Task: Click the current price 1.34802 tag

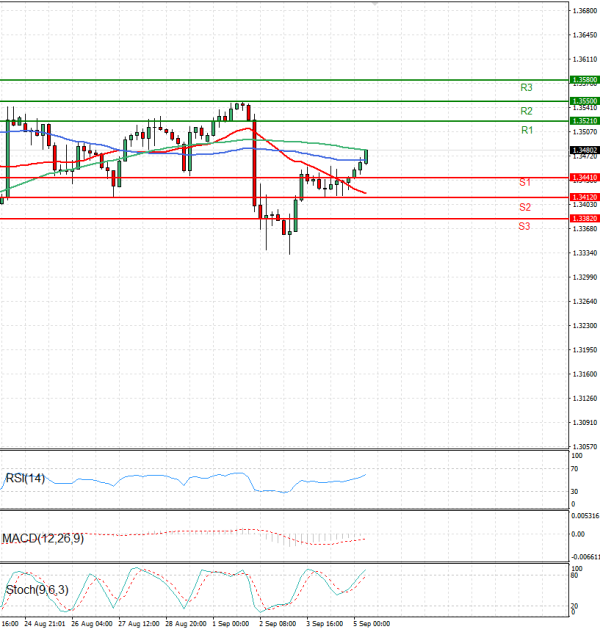Action: (x=584, y=150)
